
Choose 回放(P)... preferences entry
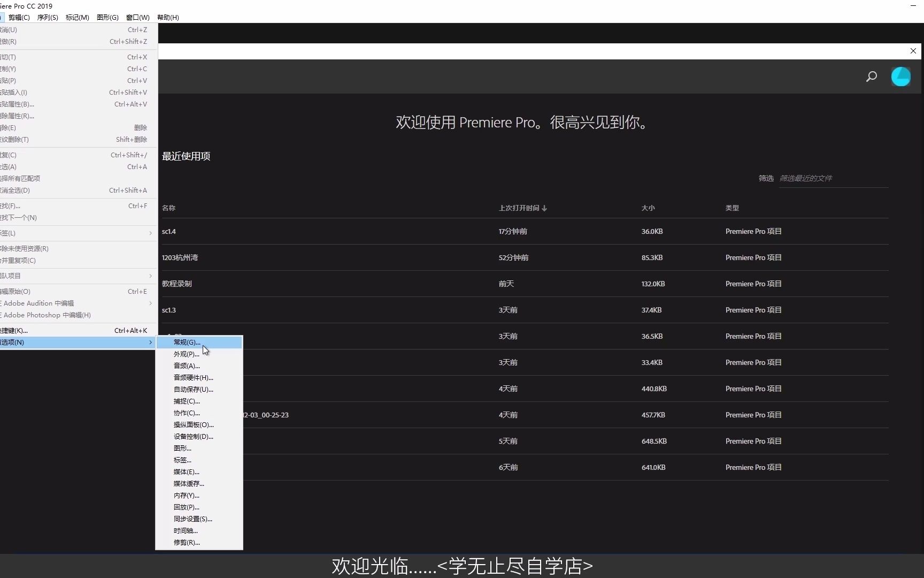tap(199, 507)
